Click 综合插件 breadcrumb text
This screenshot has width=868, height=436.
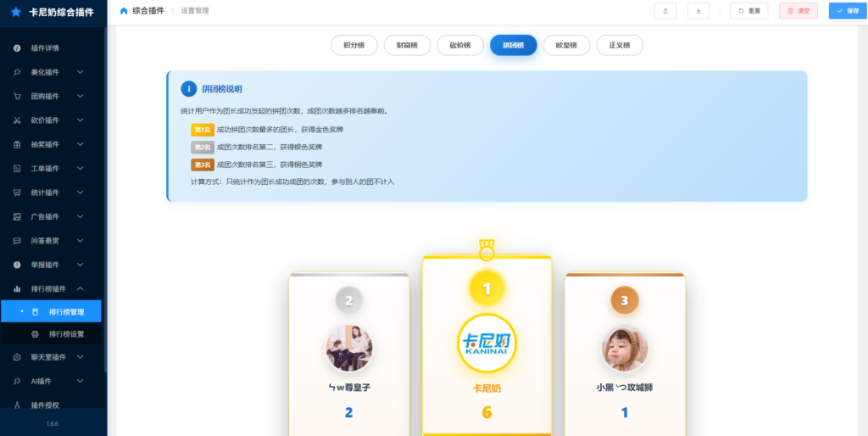pyautogui.click(x=148, y=10)
